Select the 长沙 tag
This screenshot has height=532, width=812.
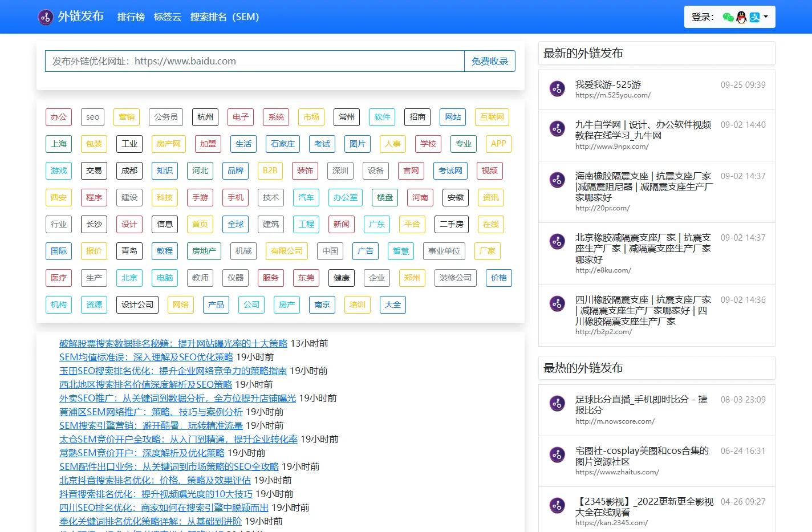[x=94, y=224]
